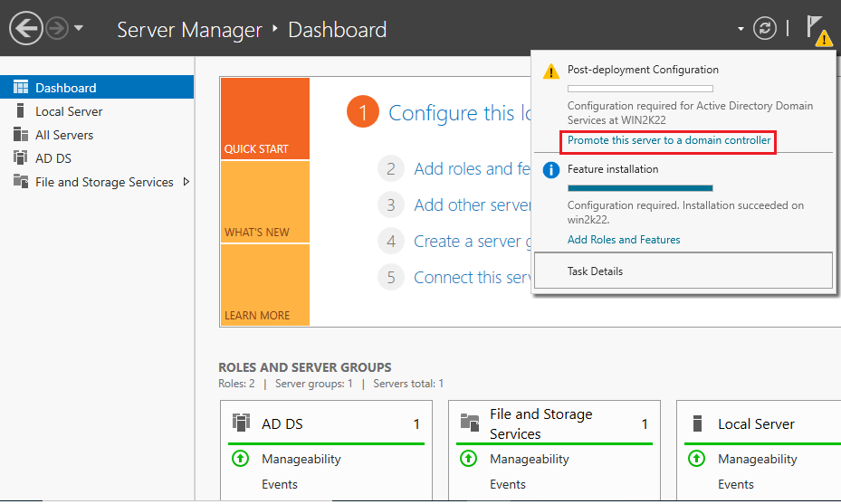Open dropdown arrow left of Refresh icon
The height and width of the screenshot is (504, 841).
click(x=741, y=29)
